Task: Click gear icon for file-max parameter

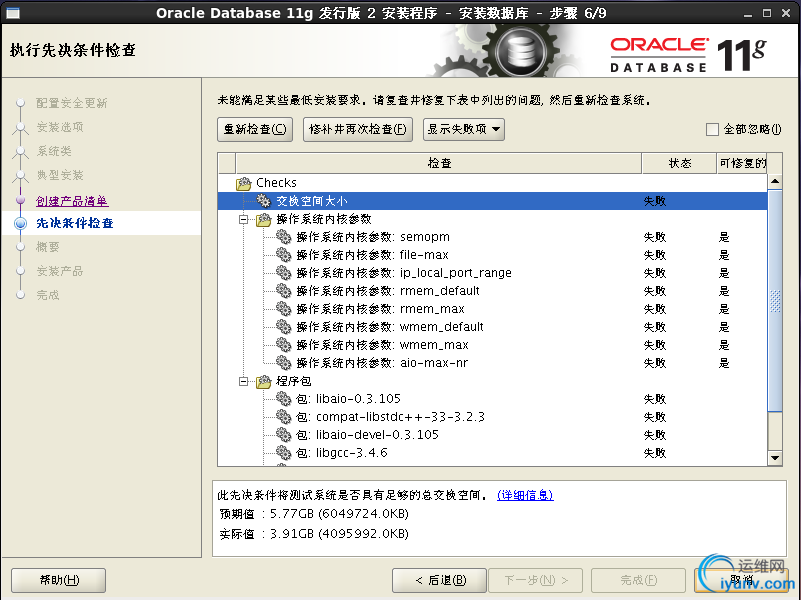Action: point(284,255)
